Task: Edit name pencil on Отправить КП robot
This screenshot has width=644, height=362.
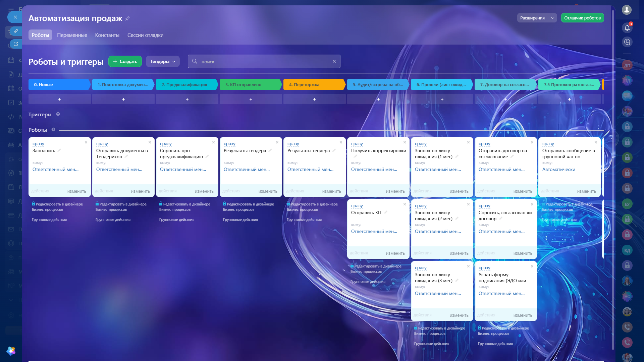Action: pos(385,213)
